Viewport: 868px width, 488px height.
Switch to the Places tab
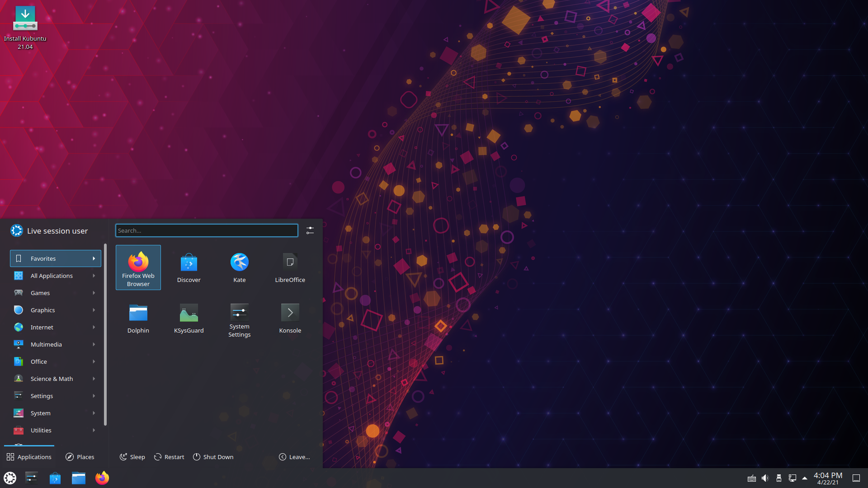80,457
